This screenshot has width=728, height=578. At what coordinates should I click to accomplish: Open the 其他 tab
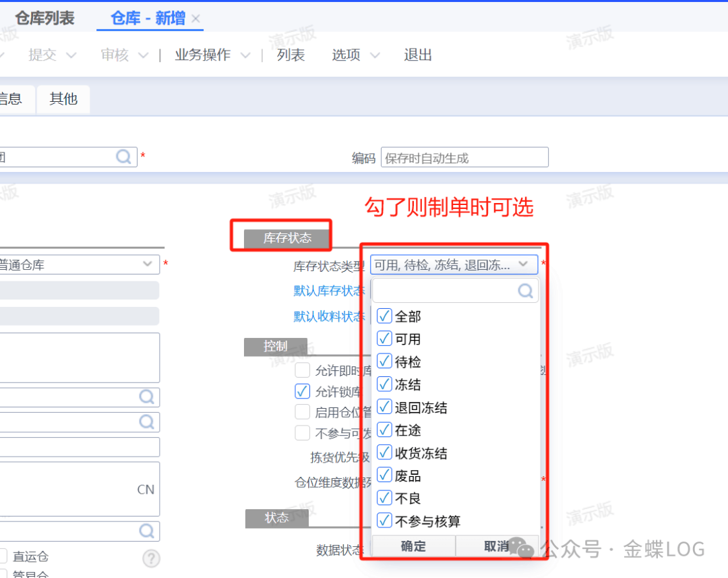63,99
